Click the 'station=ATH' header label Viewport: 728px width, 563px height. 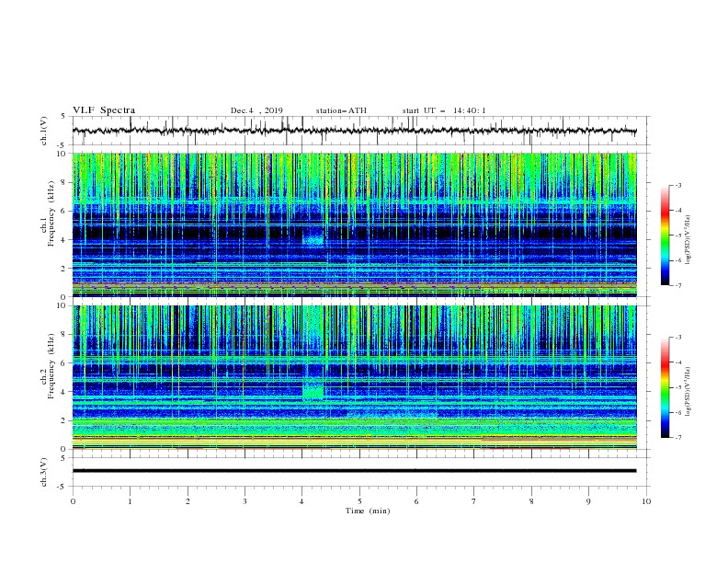click(x=341, y=110)
